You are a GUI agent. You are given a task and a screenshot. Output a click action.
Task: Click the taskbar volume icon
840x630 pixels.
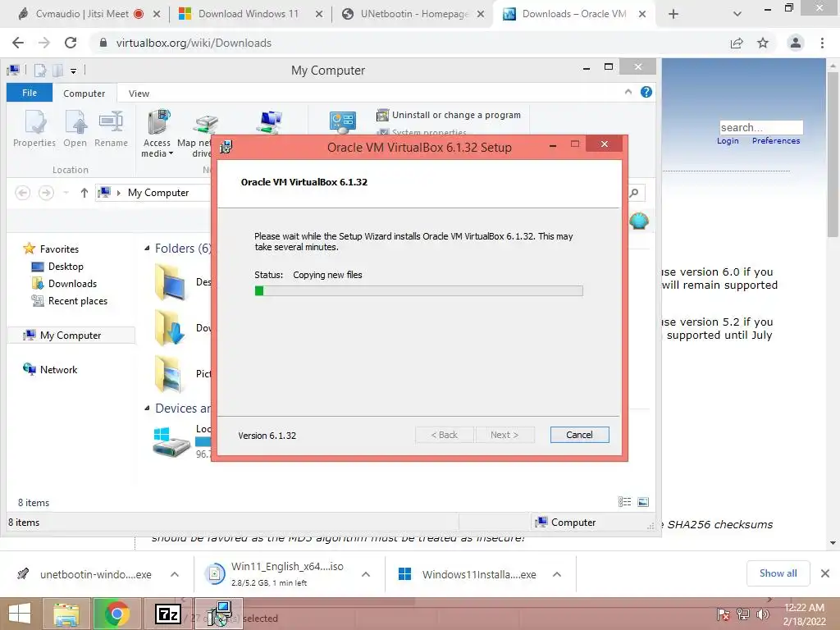point(762,614)
